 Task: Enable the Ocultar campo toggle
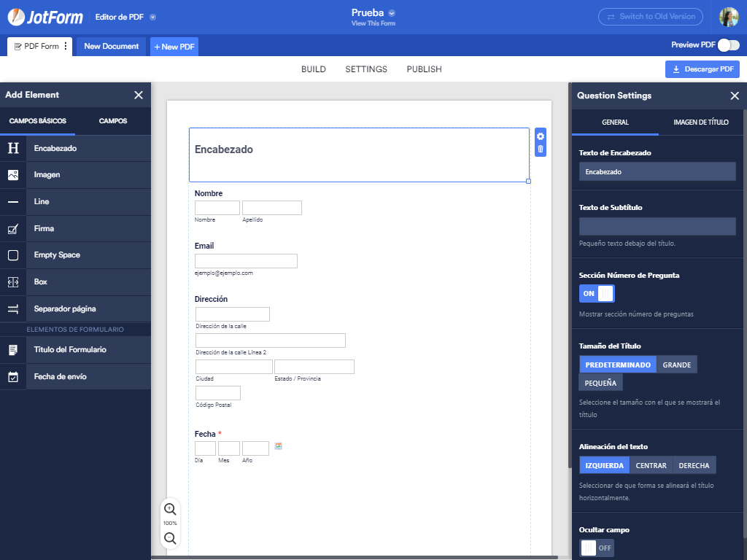tap(597, 548)
